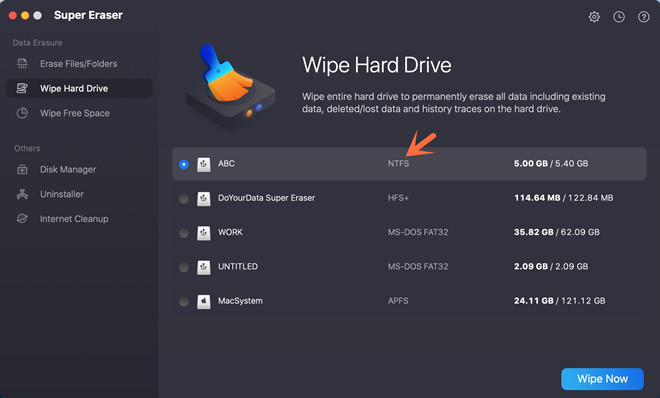Open Internet Cleanup from sidebar
This screenshot has height=398, width=660.
[79, 219]
